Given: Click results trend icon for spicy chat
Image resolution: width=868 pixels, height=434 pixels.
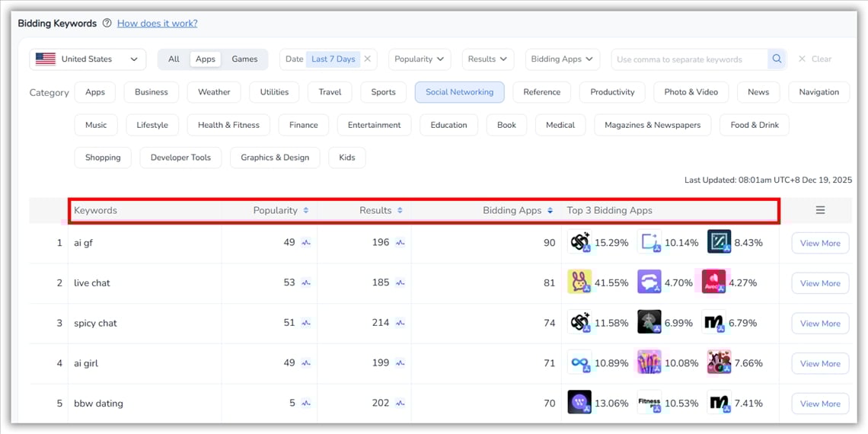Looking at the screenshot, I should click(400, 323).
